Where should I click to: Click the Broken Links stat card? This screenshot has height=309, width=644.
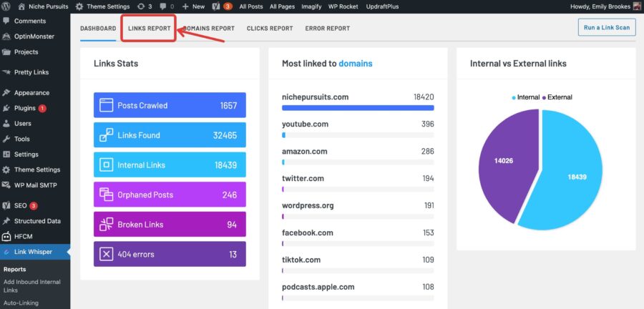click(x=170, y=225)
